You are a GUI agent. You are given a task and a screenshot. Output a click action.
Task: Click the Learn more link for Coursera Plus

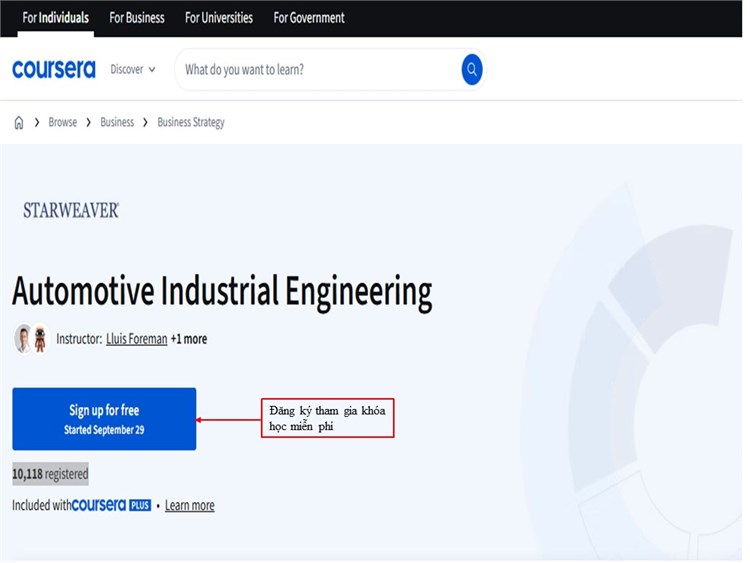(190, 505)
